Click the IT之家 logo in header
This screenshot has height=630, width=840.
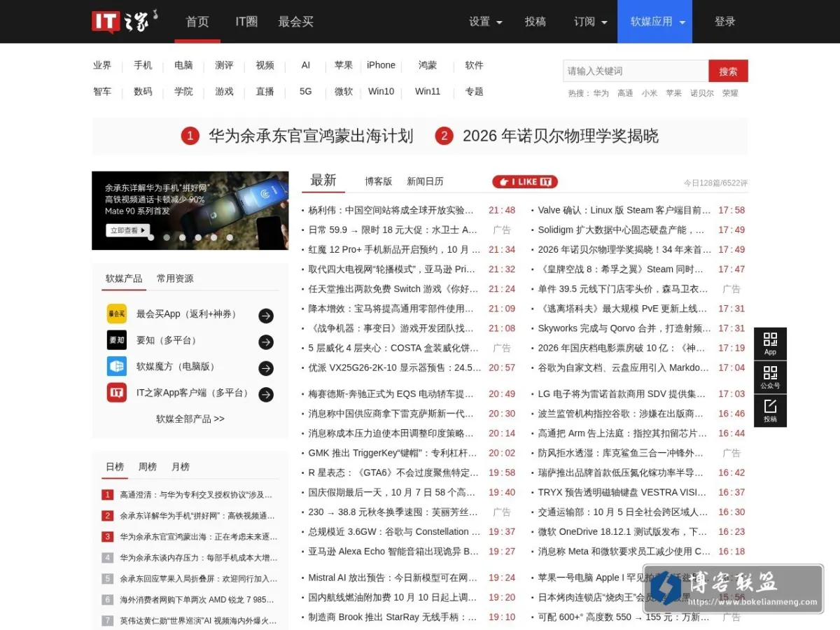124,21
